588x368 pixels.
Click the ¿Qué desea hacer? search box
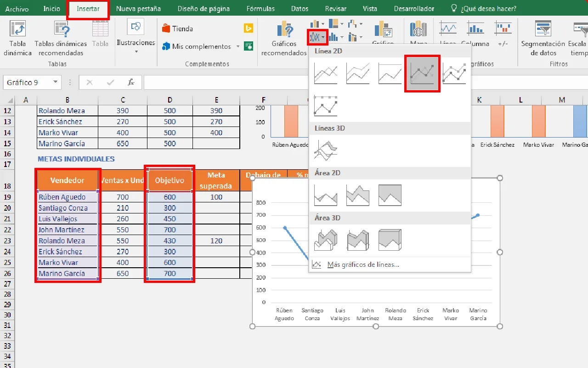(x=483, y=9)
